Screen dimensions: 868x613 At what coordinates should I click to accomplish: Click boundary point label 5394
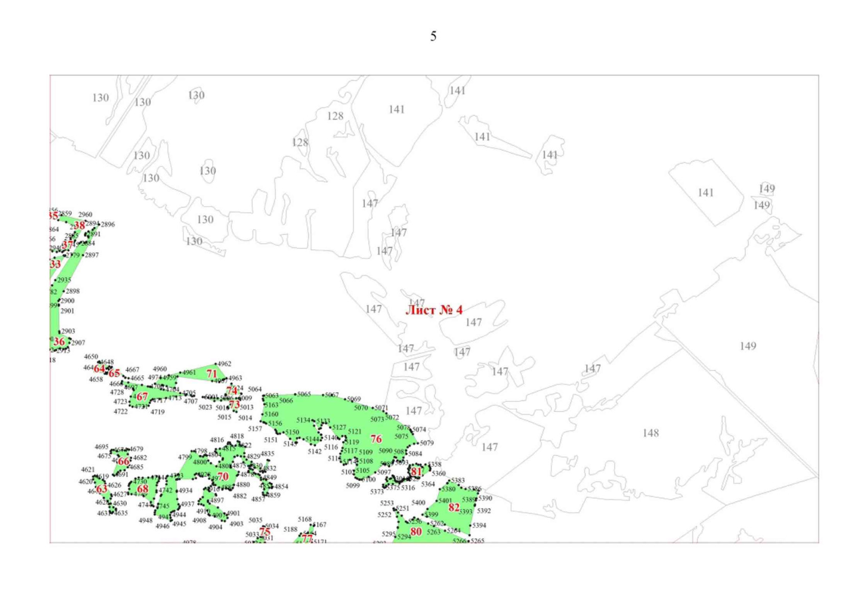pos(479,525)
